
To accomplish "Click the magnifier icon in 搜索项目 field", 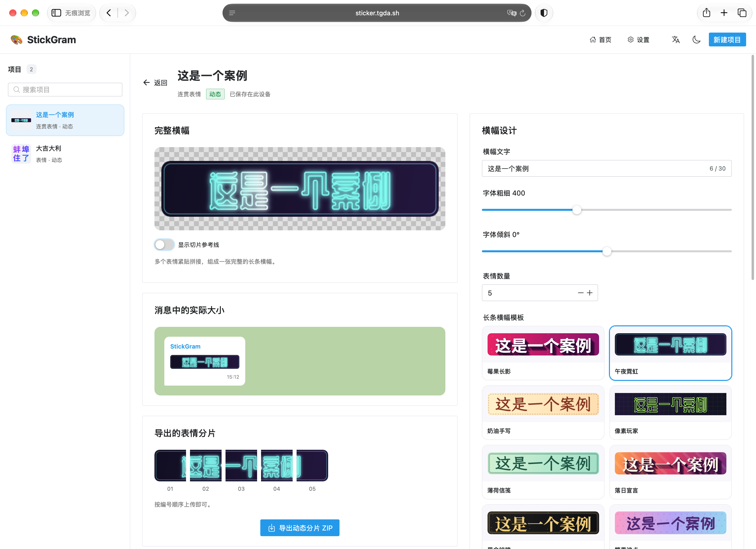I will tap(17, 90).
